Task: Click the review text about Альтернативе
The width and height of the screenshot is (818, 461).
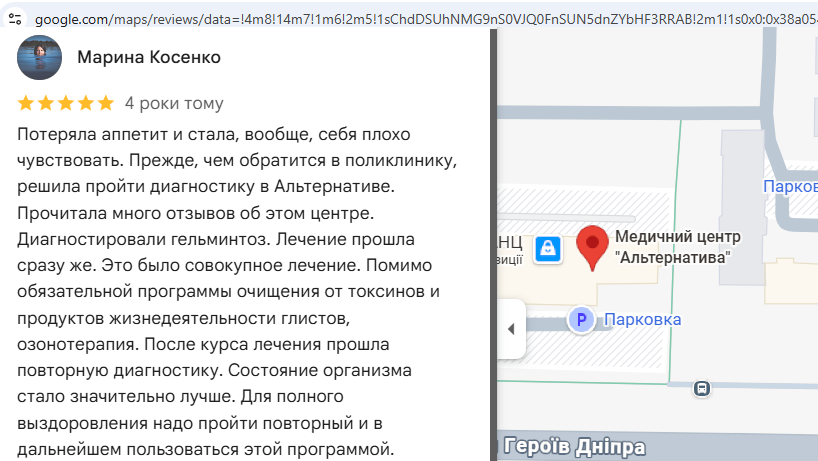Action: pos(206,186)
